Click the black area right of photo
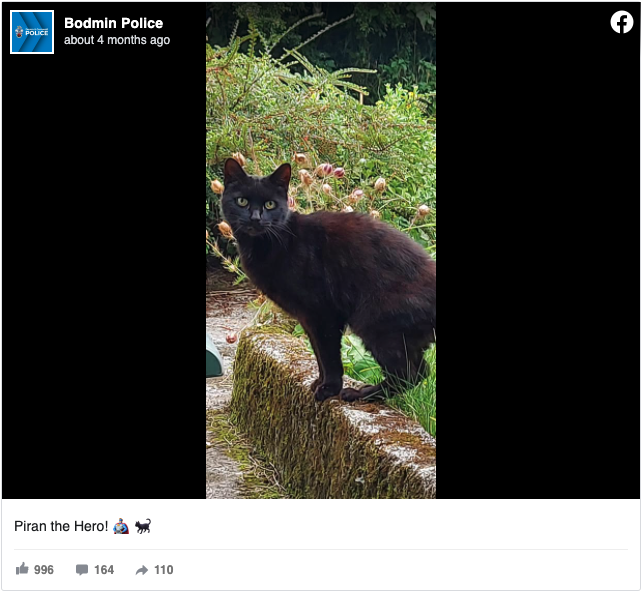644x594 pixels. 538,267
